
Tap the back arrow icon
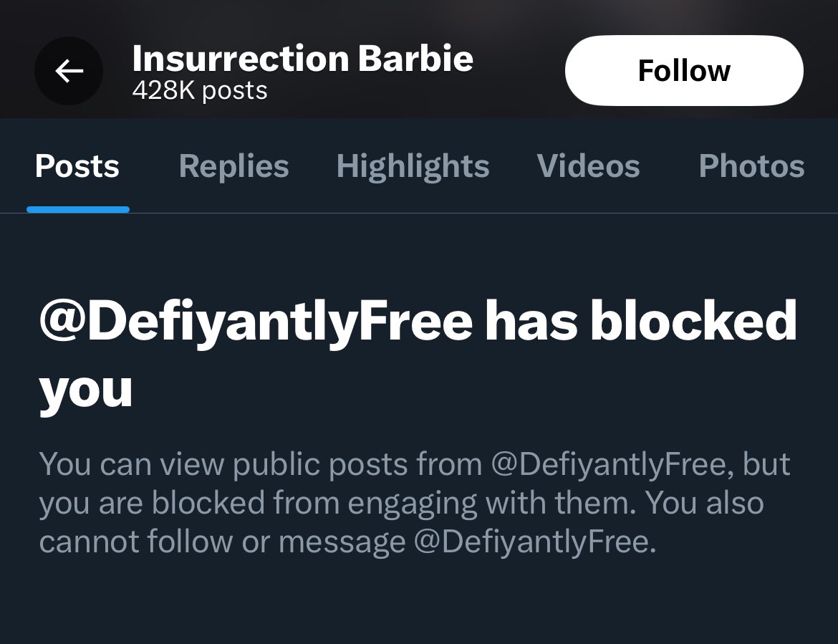69,71
